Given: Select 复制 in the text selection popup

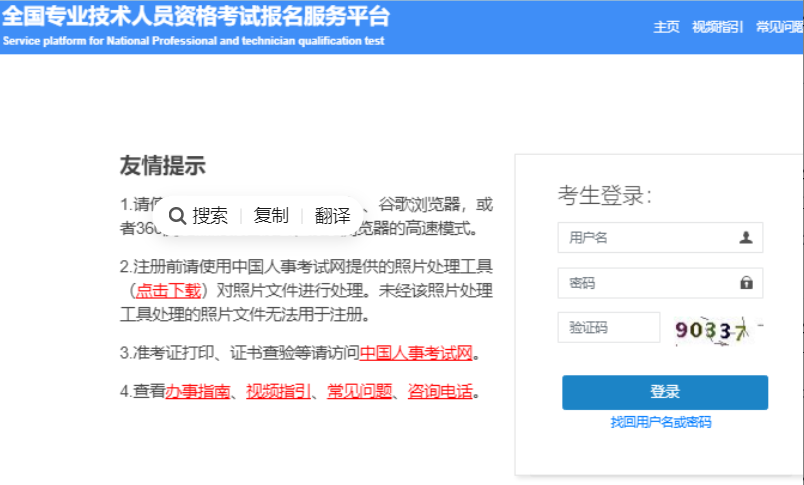Looking at the screenshot, I should click(271, 216).
